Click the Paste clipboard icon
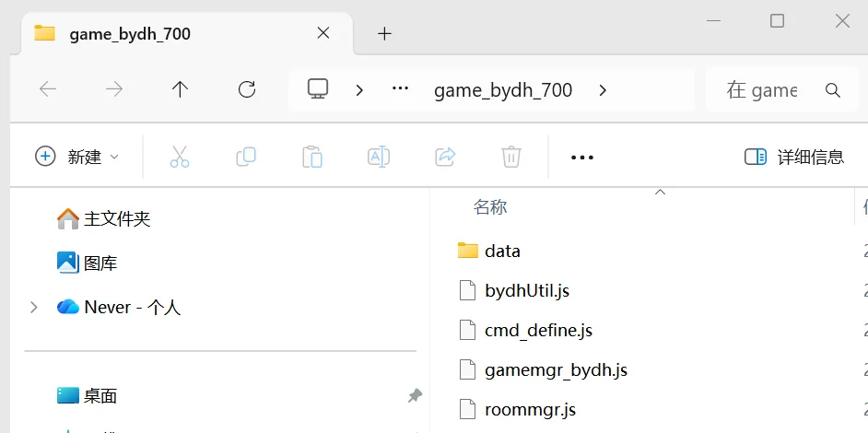Screen dimensions: 868x433 [x=312, y=157]
